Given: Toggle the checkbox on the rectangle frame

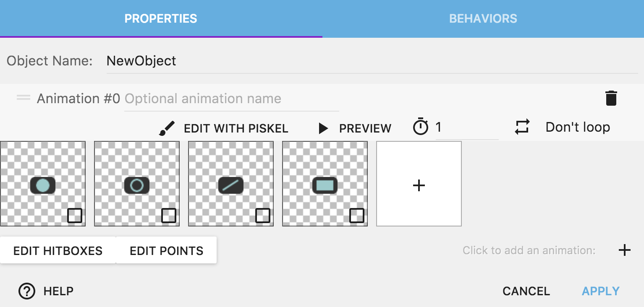Looking at the screenshot, I should (x=357, y=216).
